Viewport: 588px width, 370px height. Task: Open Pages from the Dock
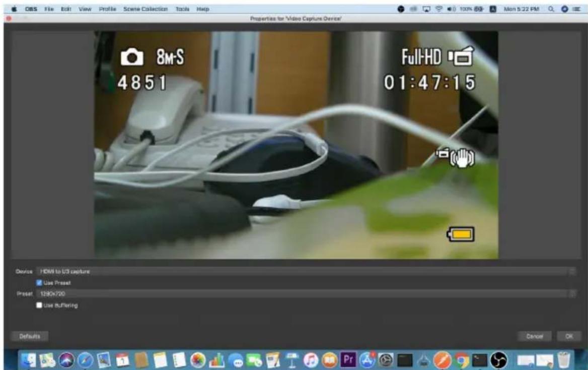pyautogui.click(x=273, y=360)
